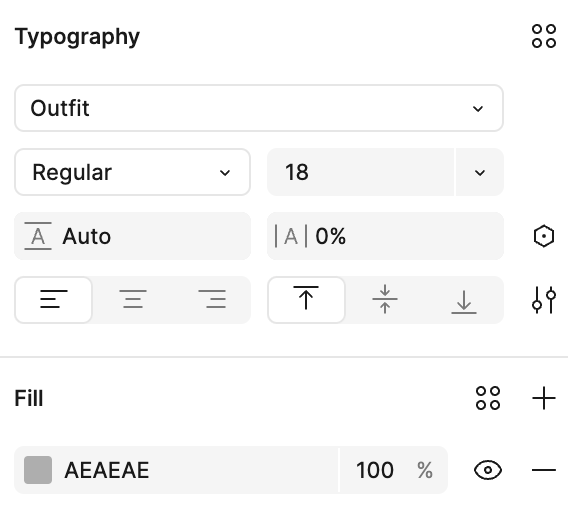Select align text left
568x506 pixels.
(54, 300)
